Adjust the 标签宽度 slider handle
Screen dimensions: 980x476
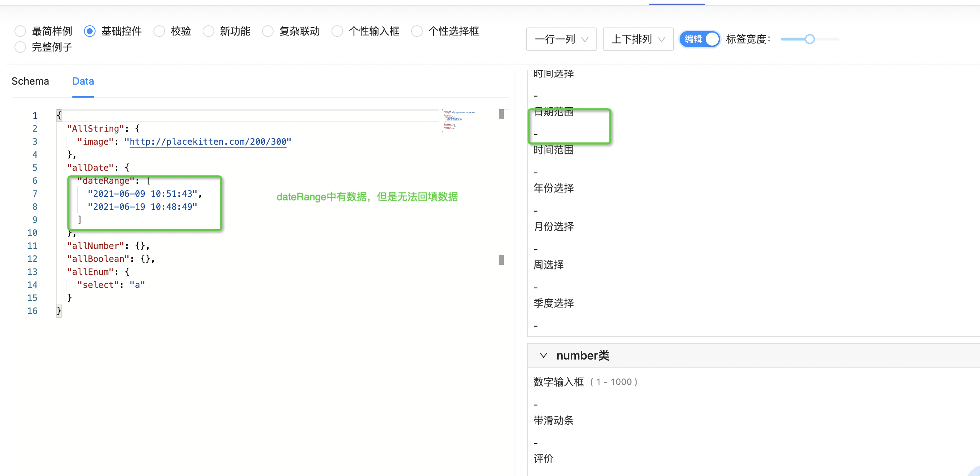[810, 39]
